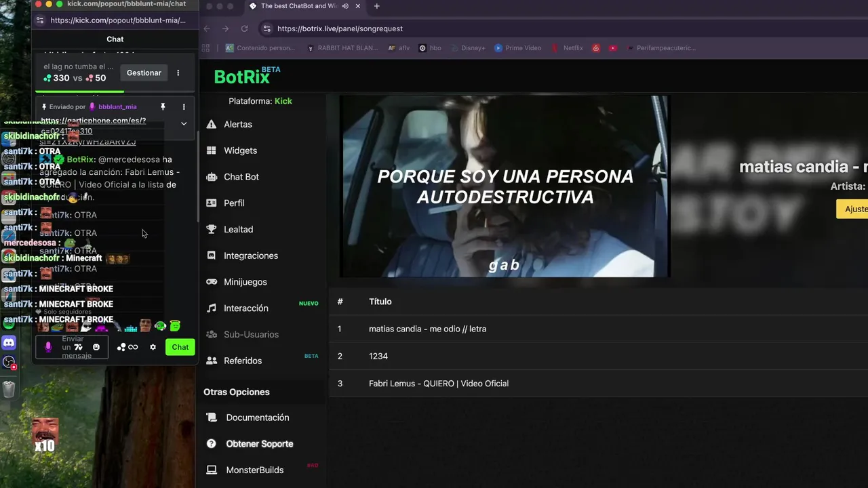The width and height of the screenshot is (868, 488).
Task: Click Spotify icon in the dock
Action: (9, 324)
